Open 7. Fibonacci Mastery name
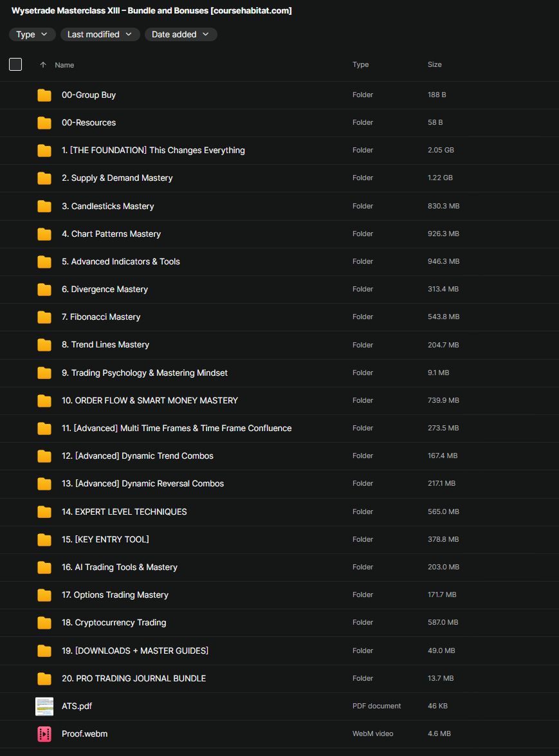559x756 pixels. (x=101, y=317)
